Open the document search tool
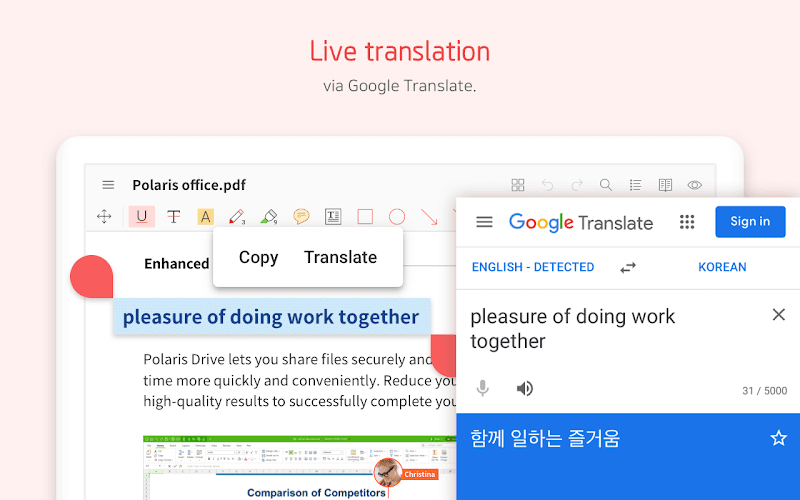The image size is (800, 500). (606, 185)
